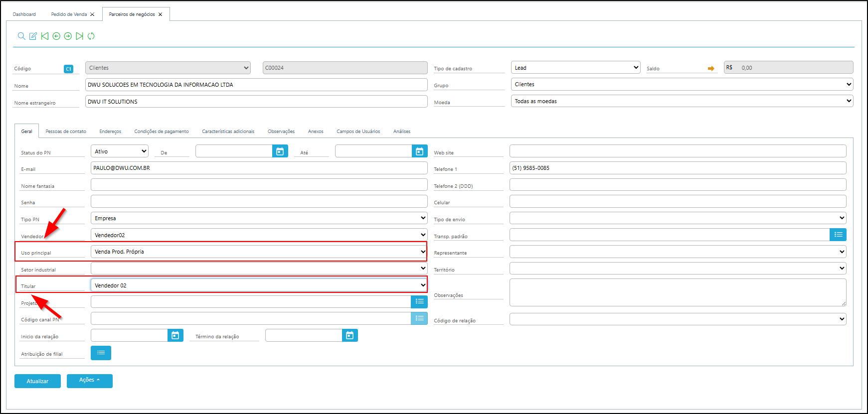The height and width of the screenshot is (414, 868).
Task: Select the Endereços tab
Action: [x=110, y=132]
